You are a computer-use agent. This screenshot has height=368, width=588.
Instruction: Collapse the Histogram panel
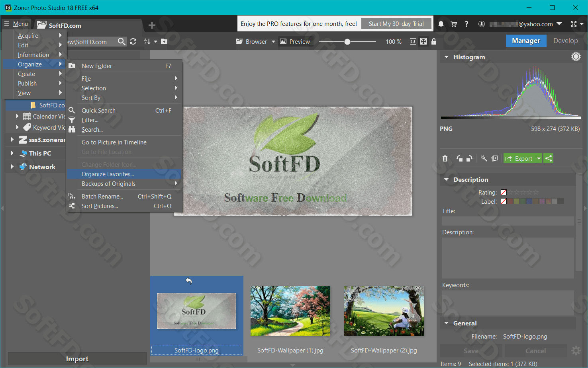pos(446,57)
